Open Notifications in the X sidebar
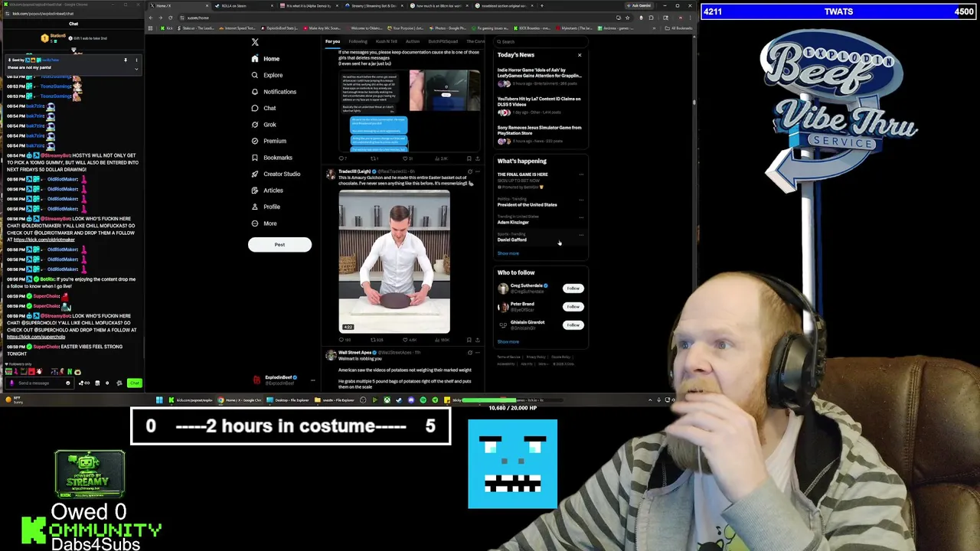Image resolution: width=980 pixels, height=551 pixels. coord(274,92)
